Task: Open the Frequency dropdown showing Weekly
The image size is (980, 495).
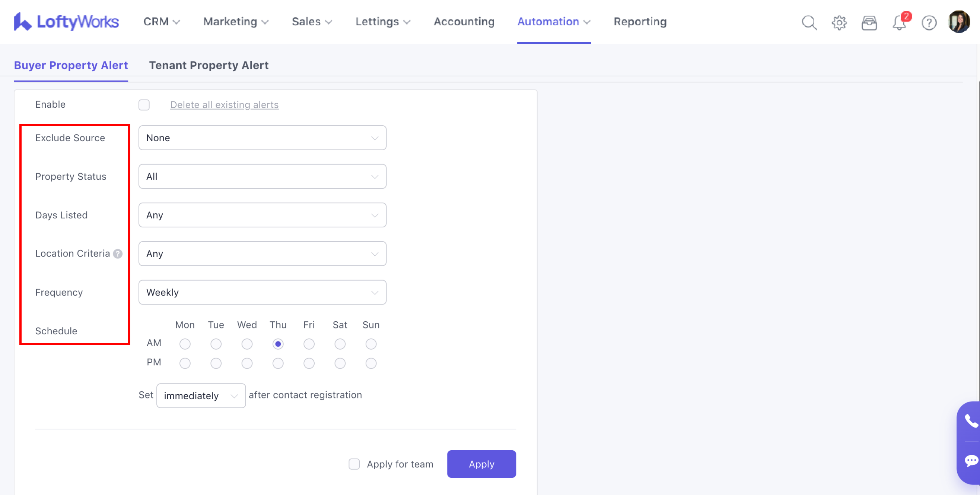Action: click(x=262, y=292)
